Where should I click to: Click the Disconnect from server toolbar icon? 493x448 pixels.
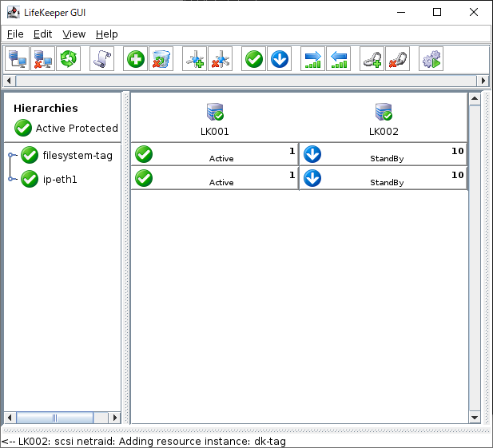(x=43, y=59)
